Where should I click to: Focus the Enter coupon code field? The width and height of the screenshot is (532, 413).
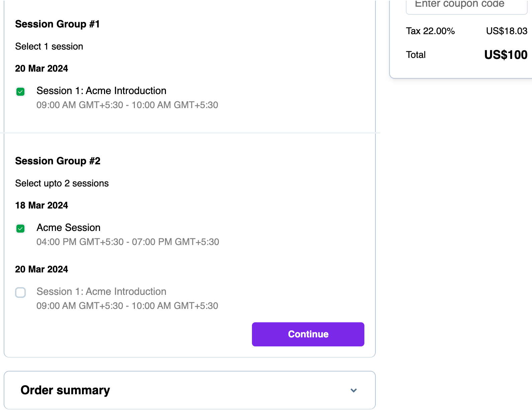[x=466, y=5]
